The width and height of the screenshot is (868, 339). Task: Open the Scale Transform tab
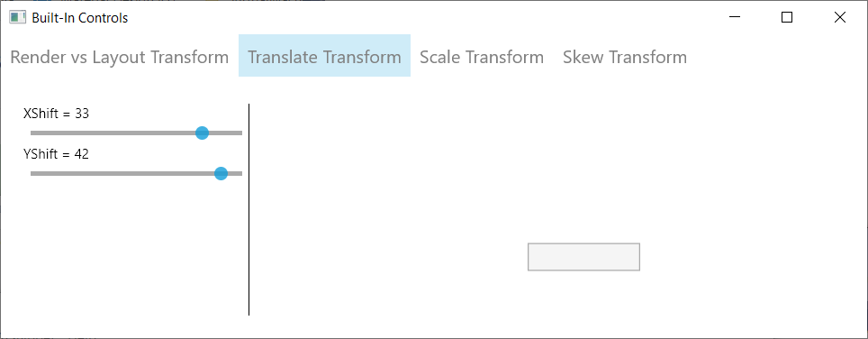click(x=482, y=57)
